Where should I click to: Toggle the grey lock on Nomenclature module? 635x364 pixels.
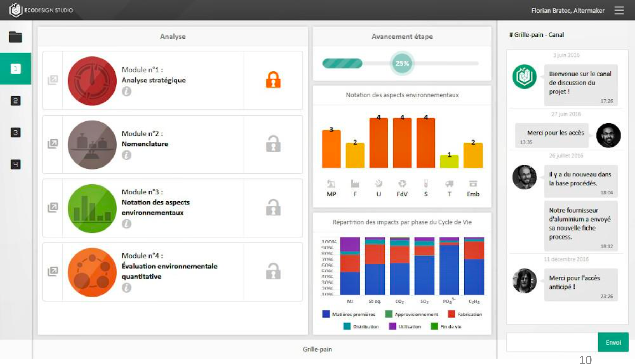pyautogui.click(x=273, y=144)
